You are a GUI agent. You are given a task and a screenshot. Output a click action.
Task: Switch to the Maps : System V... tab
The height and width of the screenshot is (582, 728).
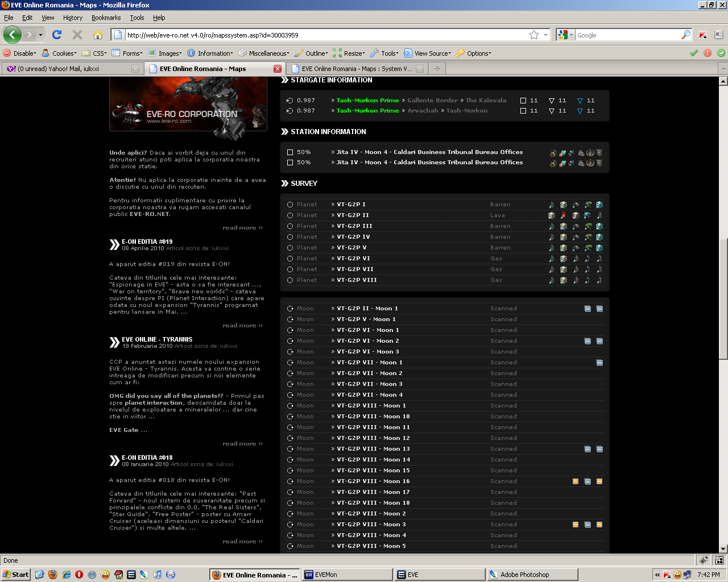pyautogui.click(x=357, y=69)
